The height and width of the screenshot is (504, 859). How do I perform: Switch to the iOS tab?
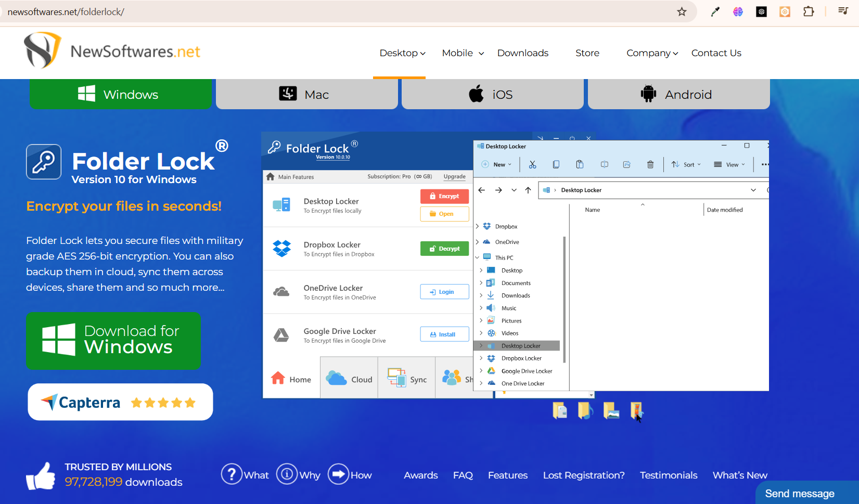pos(493,94)
